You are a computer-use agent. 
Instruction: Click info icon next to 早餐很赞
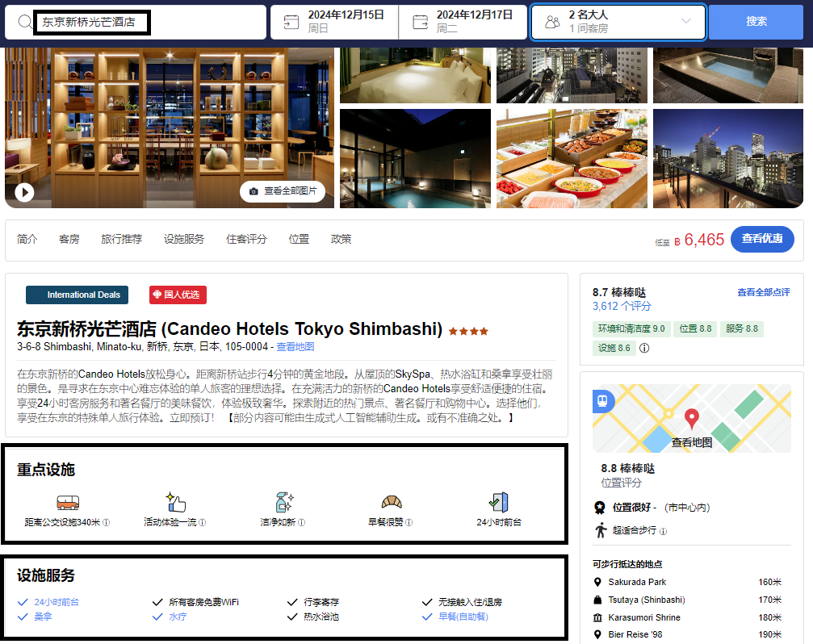click(x=409, y=522)
